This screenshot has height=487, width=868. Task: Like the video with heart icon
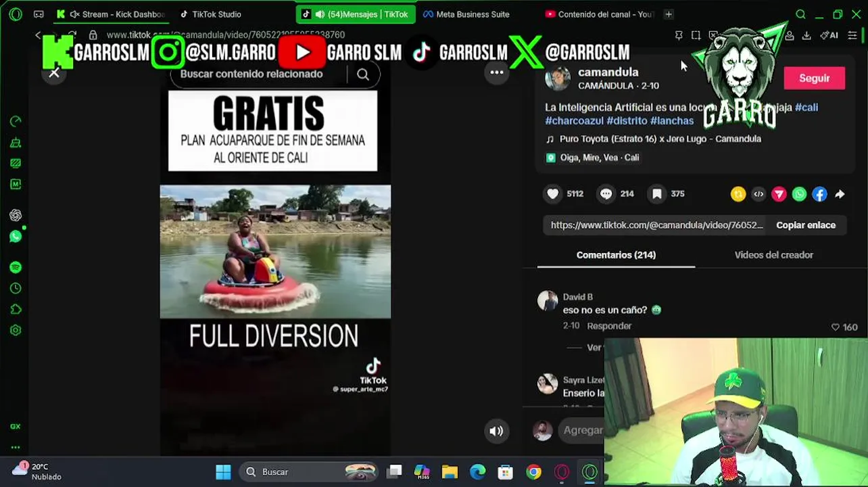[553, 194]
